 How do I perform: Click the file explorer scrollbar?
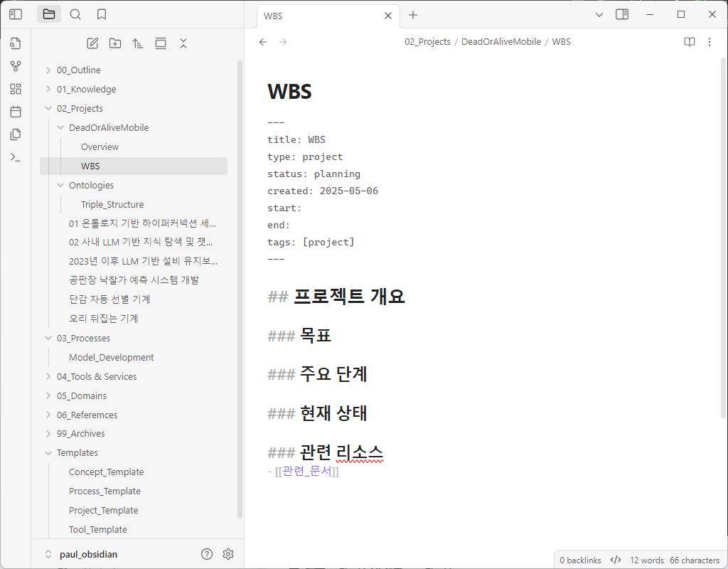(x=240, y=289)
